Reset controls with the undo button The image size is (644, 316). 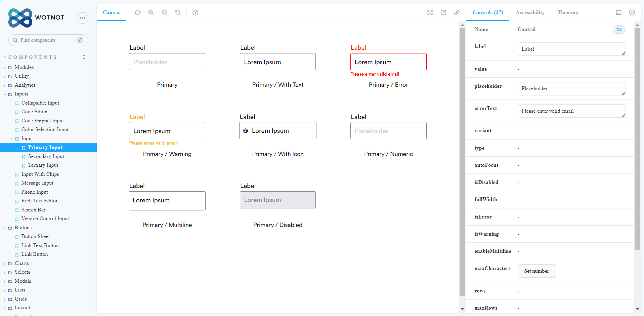click(619, 29)
